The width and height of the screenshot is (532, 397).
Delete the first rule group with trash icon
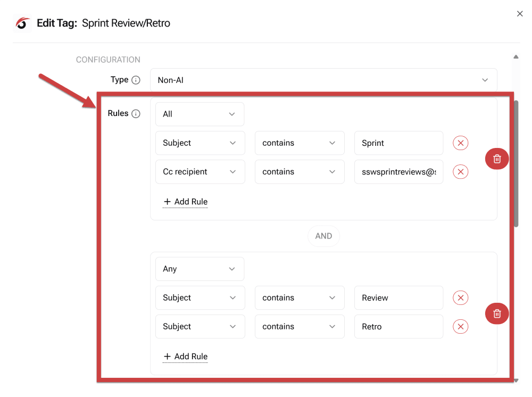pos(497,159)
